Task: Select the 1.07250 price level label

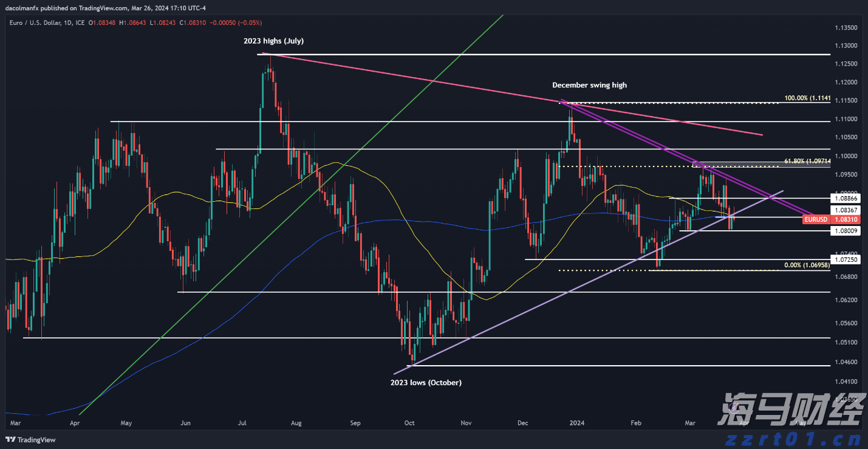Action: point(847,259)
